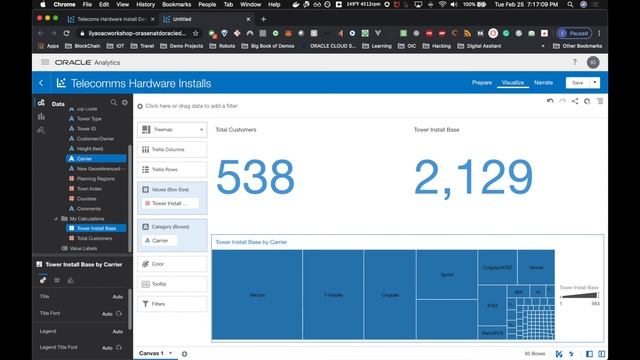Open General properties tab icon
The width and height of the screenshot is (640, 360).
43,280
